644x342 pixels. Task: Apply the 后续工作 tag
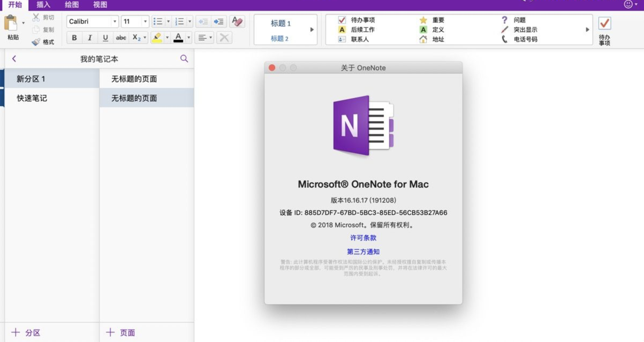click(357, 29)
